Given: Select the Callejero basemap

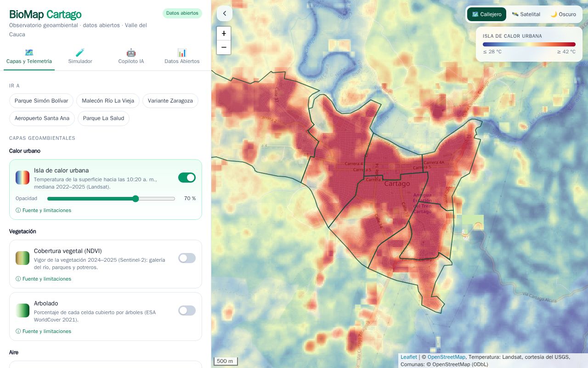Looking at the screenshot, I should 486,14.
